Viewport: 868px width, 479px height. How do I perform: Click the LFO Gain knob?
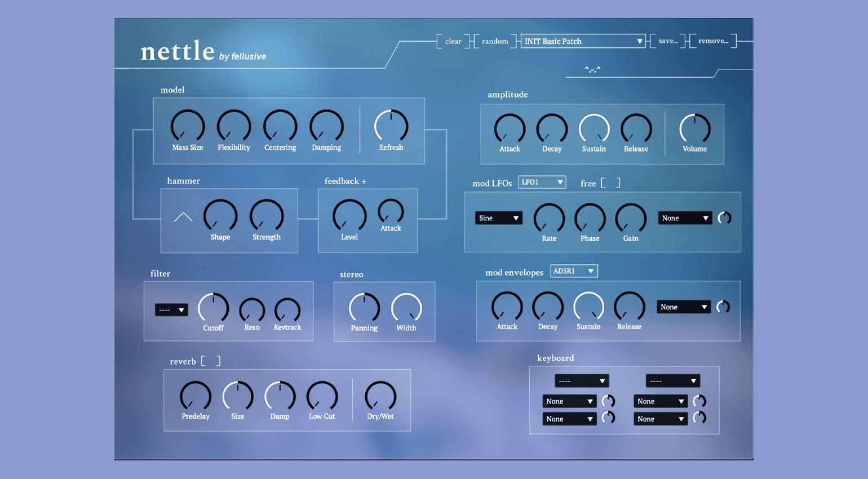point(631,219)
